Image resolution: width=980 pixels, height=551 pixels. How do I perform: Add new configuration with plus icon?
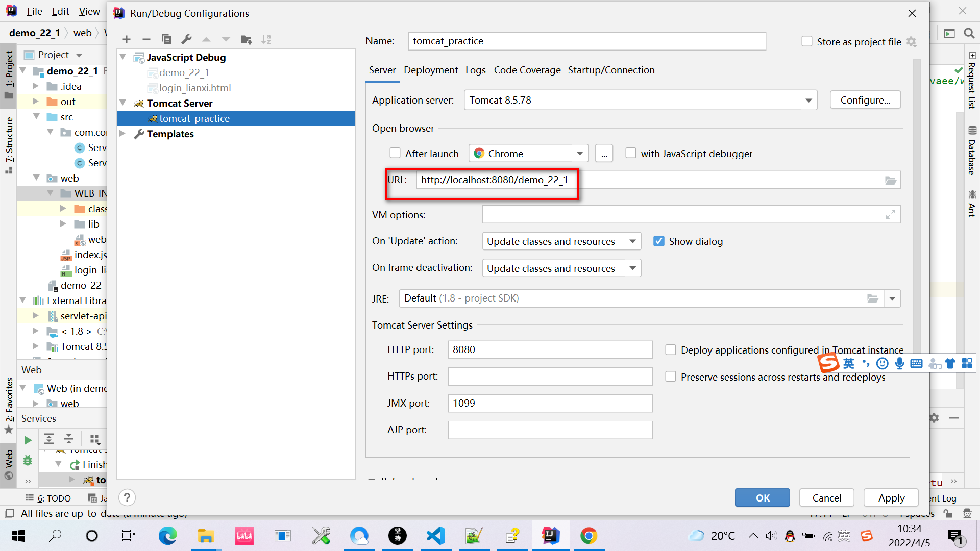click(x=127, y=39)
